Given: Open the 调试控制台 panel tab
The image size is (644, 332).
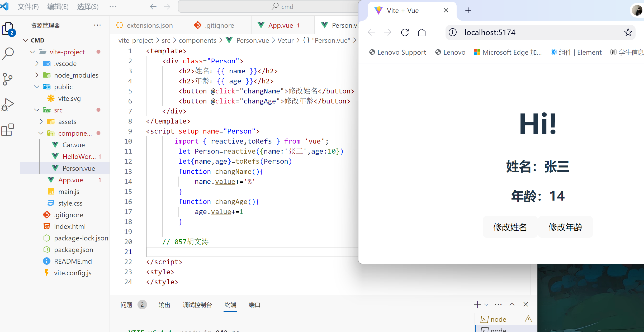Looking at the screenshot, I should 197,305.
